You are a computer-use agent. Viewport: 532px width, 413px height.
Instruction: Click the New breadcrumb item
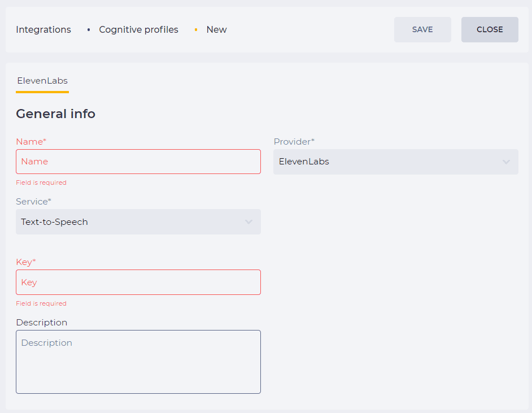(x=216, y=29)
